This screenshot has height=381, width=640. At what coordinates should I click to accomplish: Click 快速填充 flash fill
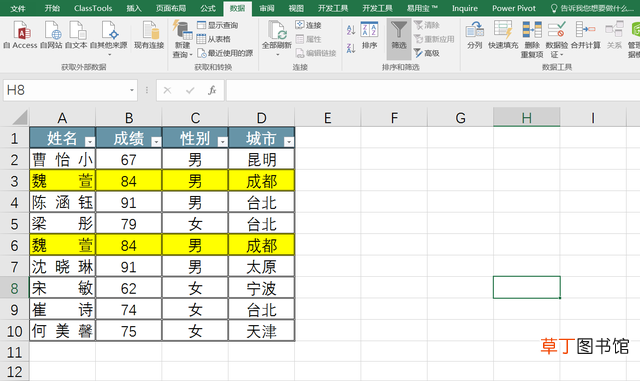503,35
